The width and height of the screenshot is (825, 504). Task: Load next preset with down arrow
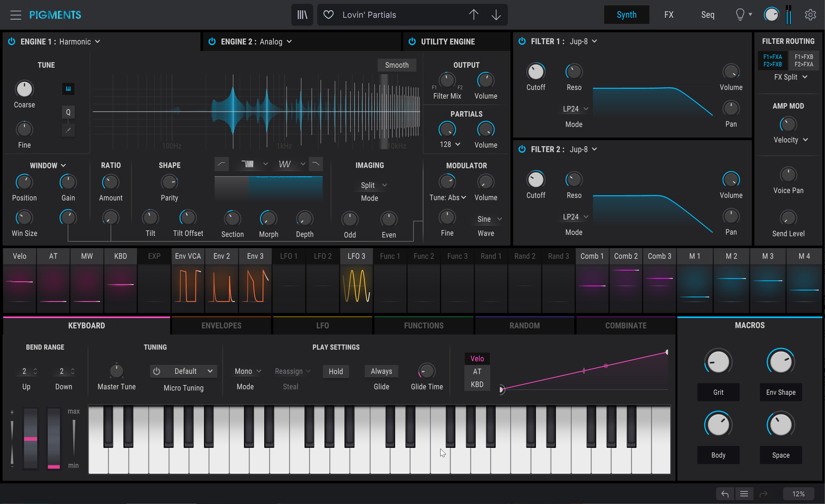[x=496, y=15]
